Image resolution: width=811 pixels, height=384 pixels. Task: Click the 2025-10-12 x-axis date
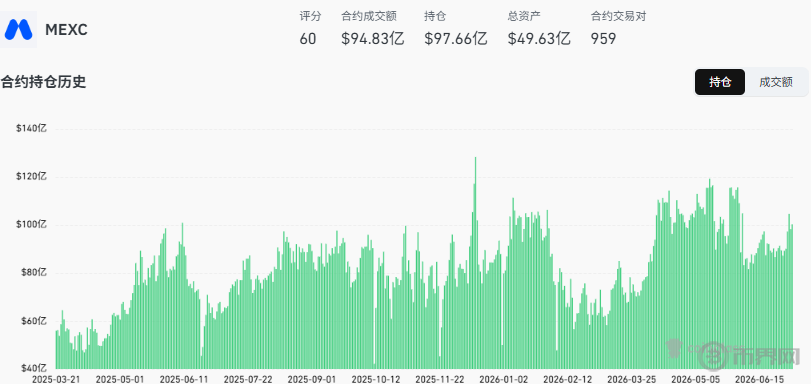coord(376,379)
